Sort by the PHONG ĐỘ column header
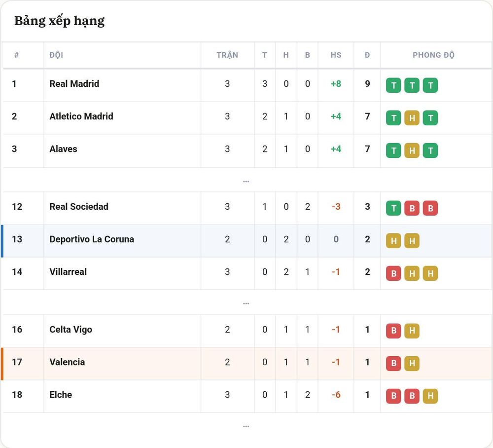The image size is (493, 448). [433, 55]
